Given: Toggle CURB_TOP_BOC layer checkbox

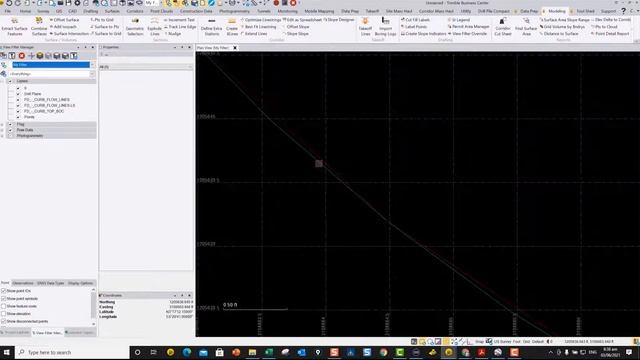Looking at the screenshot, I should (18, 111).
